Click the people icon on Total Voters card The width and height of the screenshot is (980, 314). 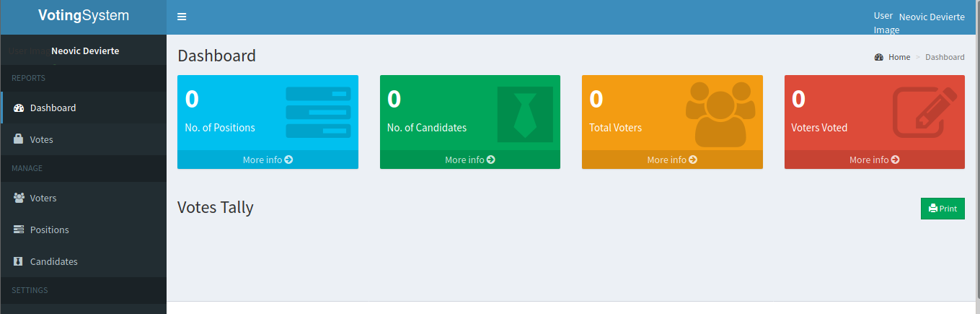[720, 114]
